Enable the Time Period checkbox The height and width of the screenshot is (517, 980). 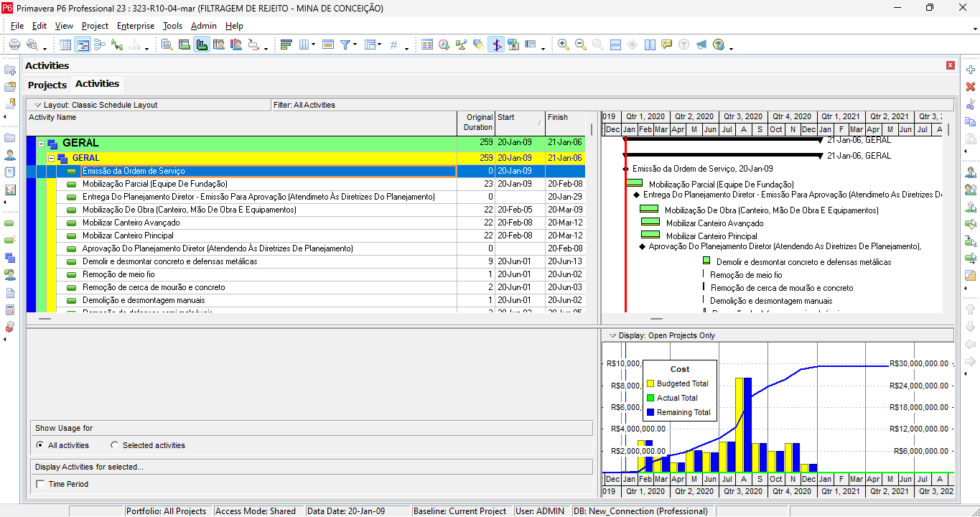(40, 484)
